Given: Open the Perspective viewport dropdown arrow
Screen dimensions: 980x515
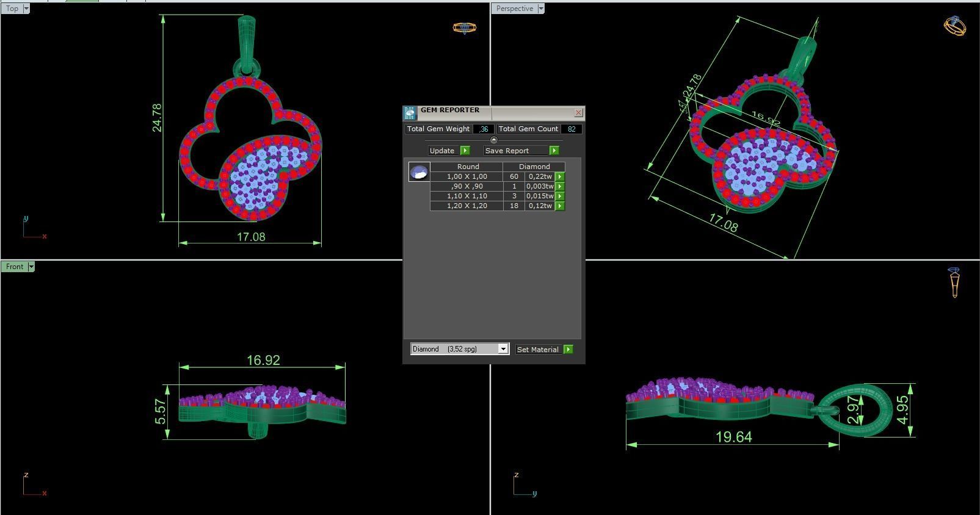Looking at the screenshot, I should [x=540, y=9].
